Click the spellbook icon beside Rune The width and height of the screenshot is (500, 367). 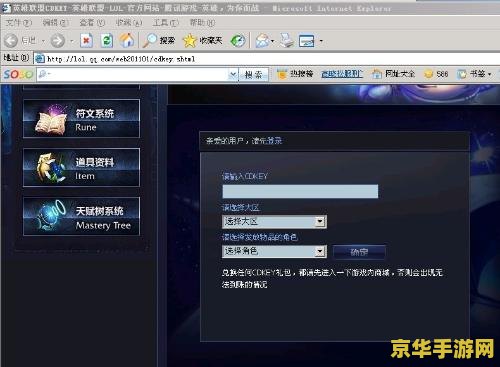pos(51,121)
